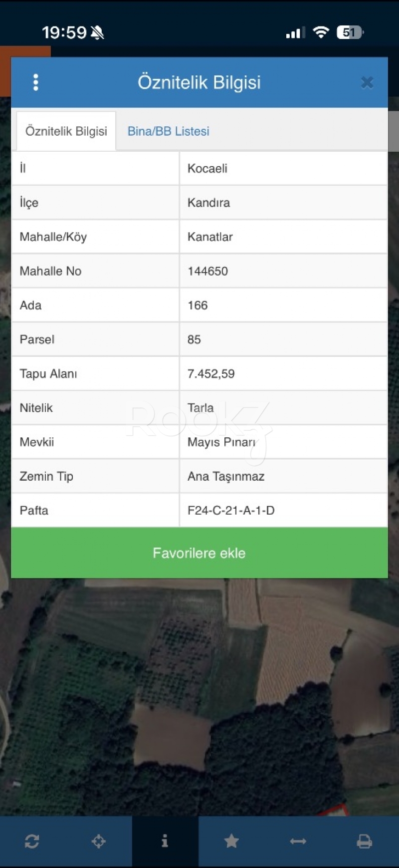Open favorites with the star icon
This screenshot has width=399, height=868.
(231, 842)
